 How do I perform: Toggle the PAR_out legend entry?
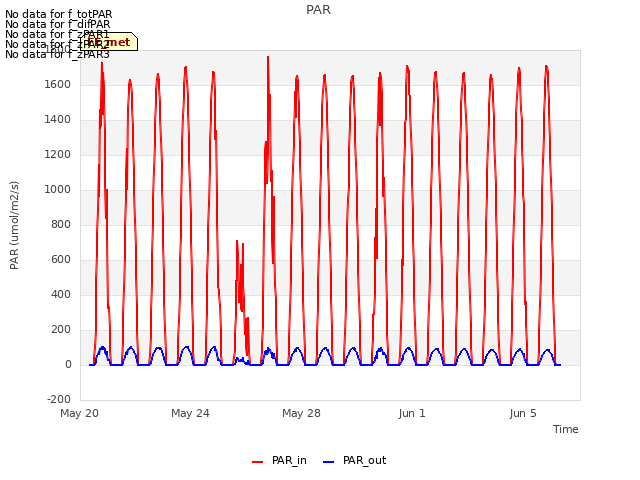pos(354,461)
